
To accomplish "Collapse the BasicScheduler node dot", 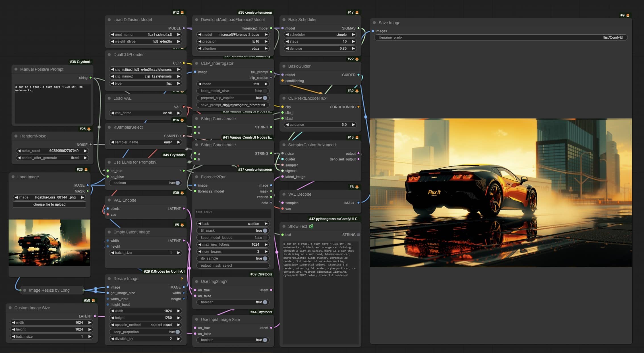I will tap(284, 20).
